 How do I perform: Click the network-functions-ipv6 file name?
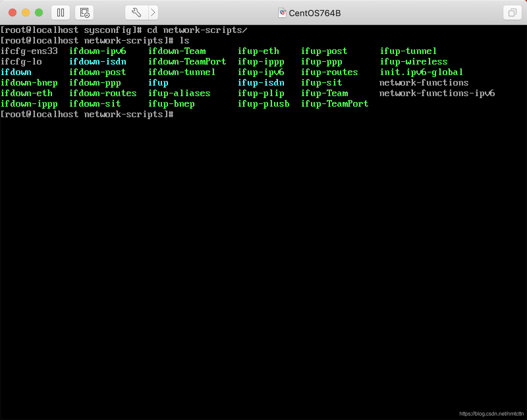(437, 93)
